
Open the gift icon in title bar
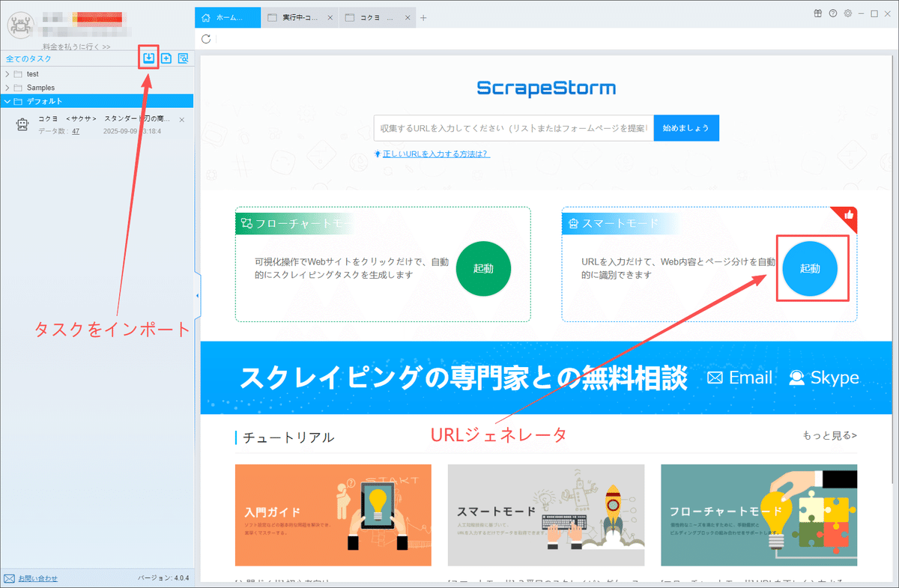(x=818, y=13)
